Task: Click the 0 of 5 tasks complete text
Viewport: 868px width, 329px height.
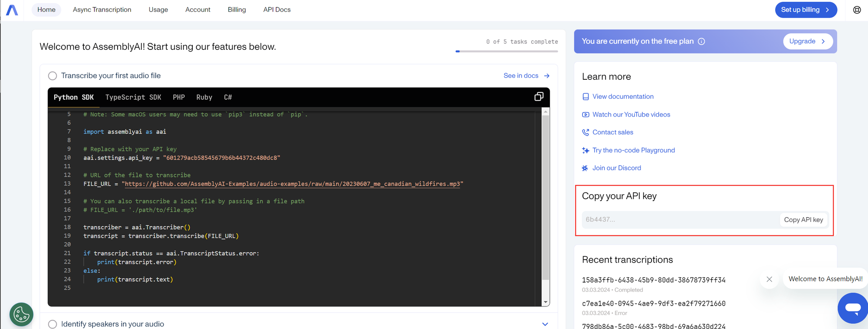Action: (522, 42)
